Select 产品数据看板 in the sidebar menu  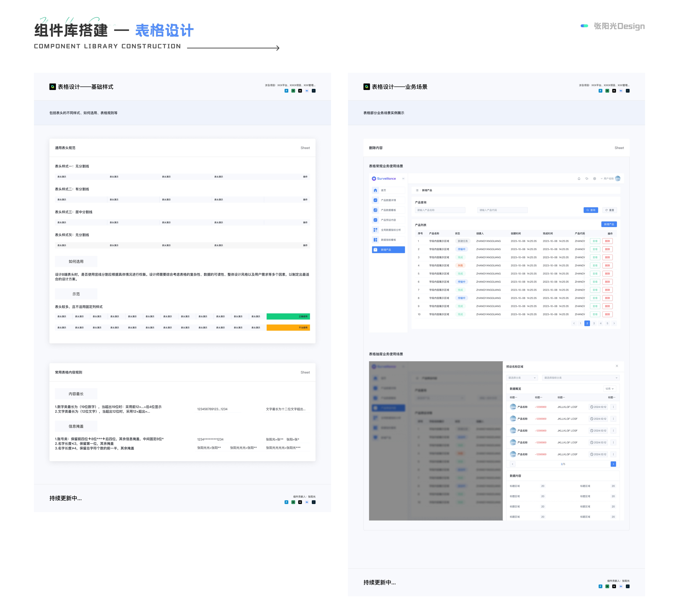(x=388, y=210)
